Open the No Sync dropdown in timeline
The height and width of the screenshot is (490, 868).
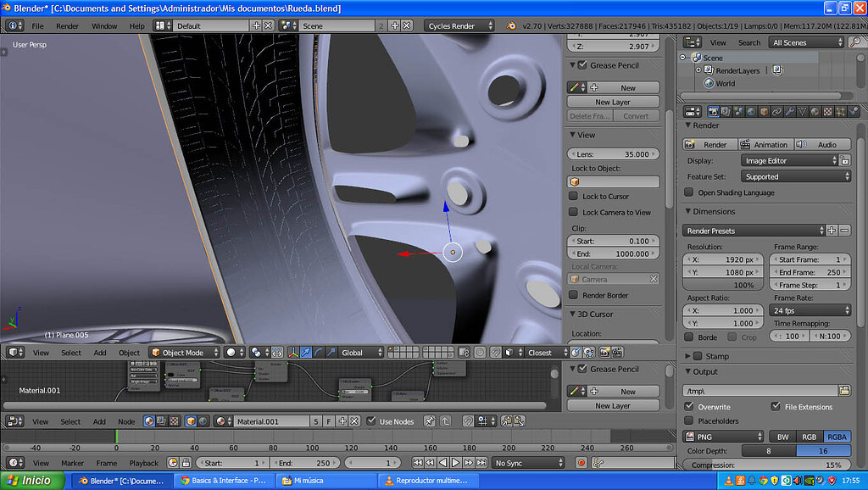528,463
